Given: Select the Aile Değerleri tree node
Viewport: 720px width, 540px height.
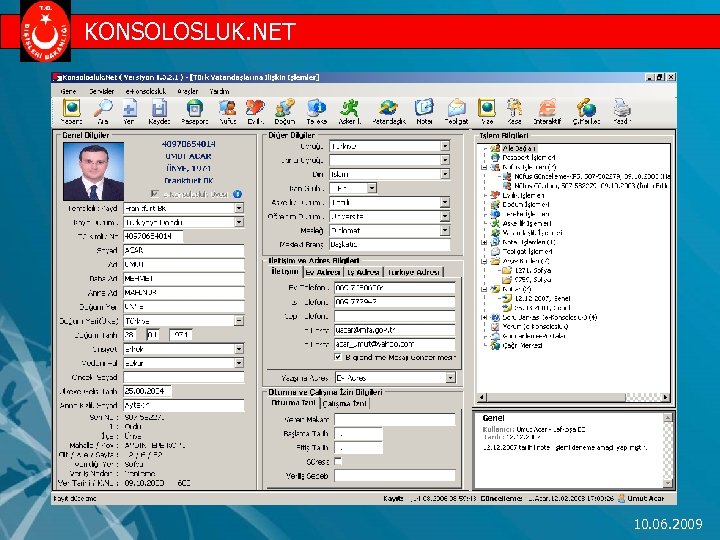Looking at the screenshot, I should click(x=519, y=148).
